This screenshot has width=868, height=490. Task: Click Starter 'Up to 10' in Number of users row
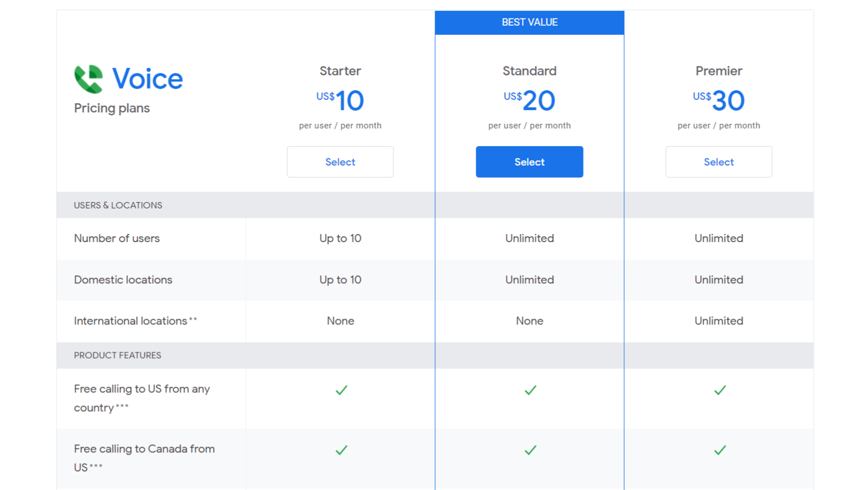(x=340, y=238)
